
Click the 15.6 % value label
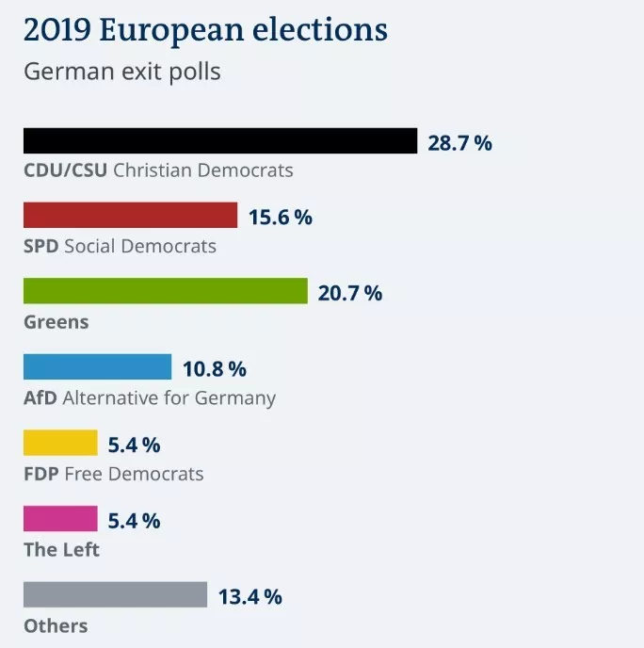(281, 218)
